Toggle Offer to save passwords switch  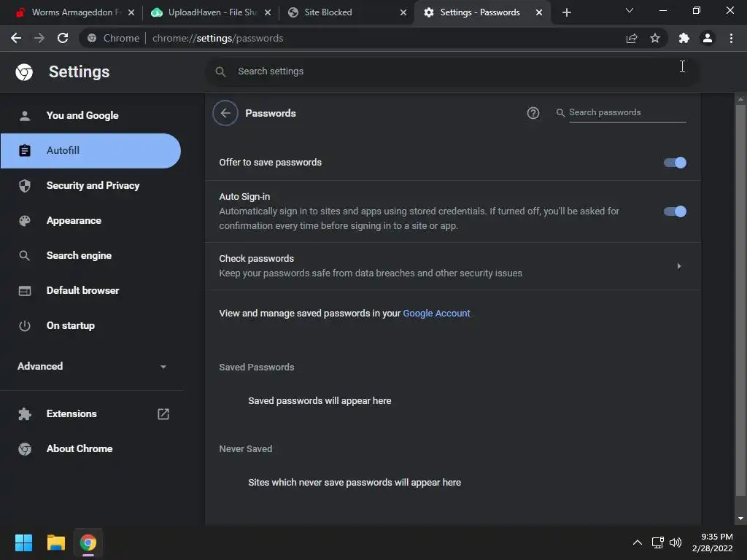pos(675,163)
